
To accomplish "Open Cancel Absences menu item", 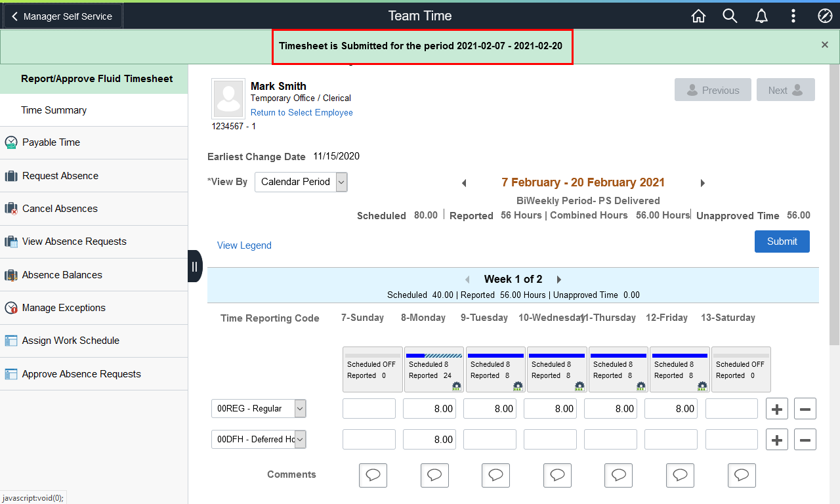I will click(94, 209).
